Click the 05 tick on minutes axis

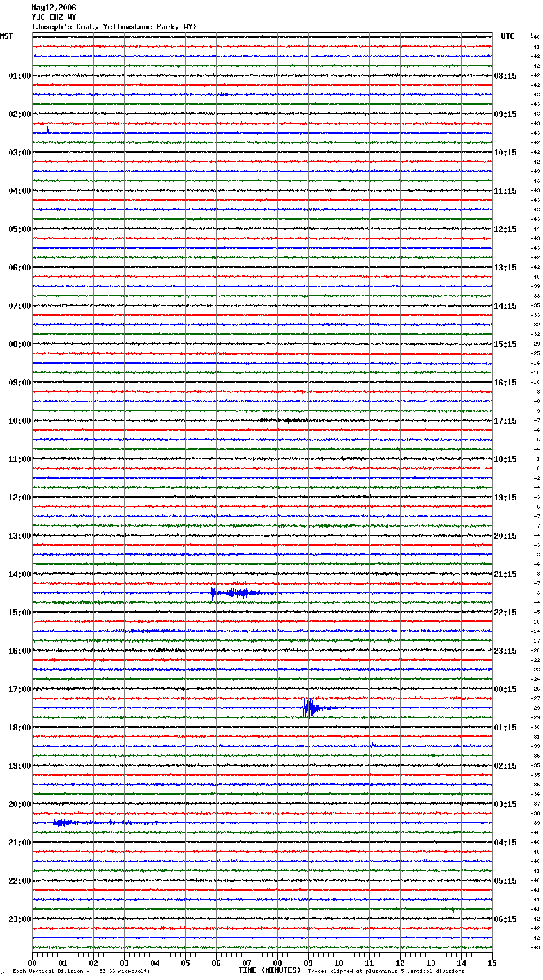click(x=185, y=963)
